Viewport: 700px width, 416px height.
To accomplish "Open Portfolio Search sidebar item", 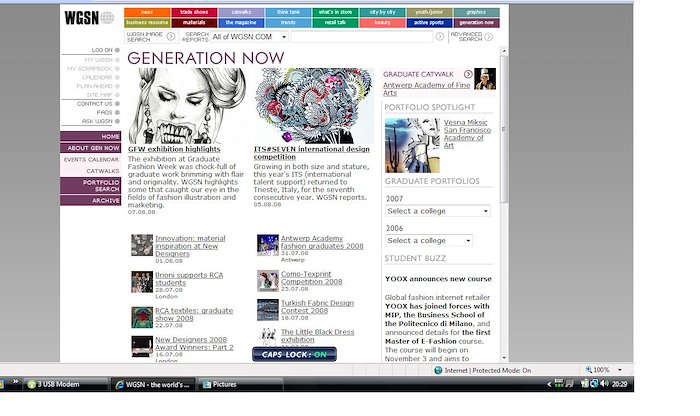I will [x=91, y=186].
